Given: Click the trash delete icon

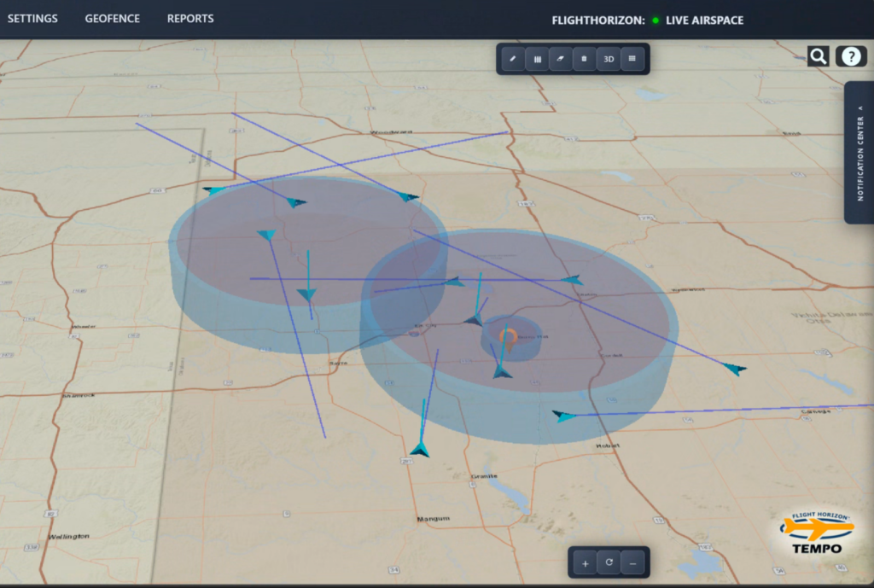Looking at the screenshot, I should [x=584, y=59].
